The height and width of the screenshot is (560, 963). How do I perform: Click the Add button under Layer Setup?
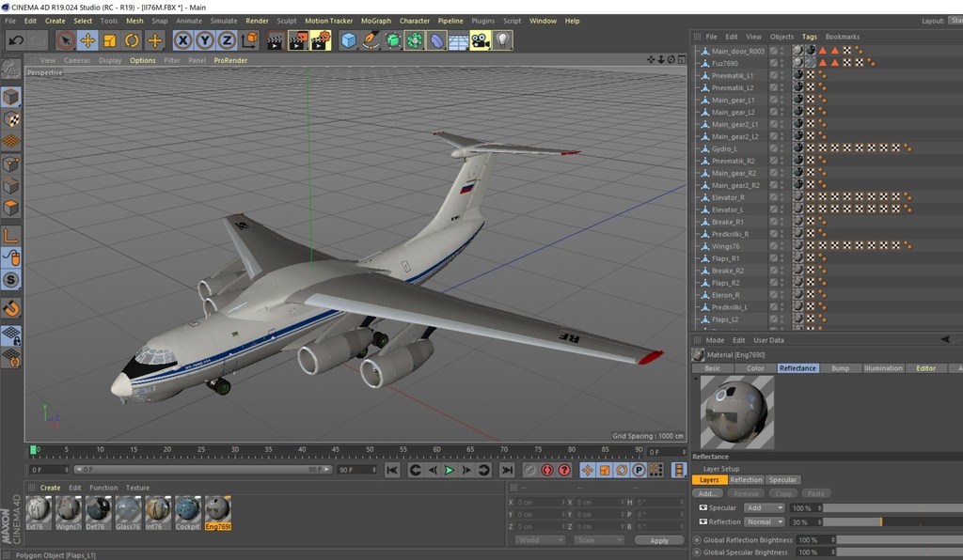tap(707, 493)
